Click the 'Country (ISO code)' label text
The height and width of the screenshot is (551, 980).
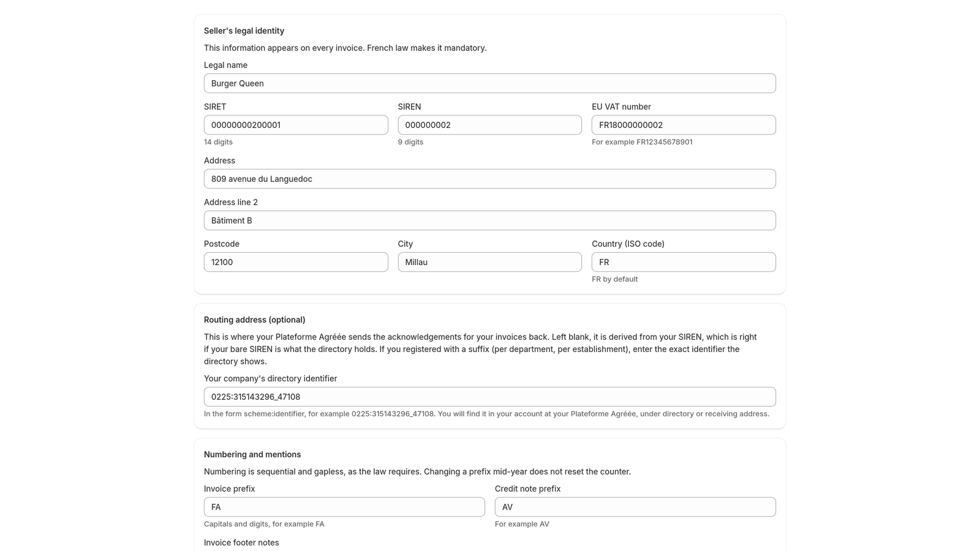pos(628,244)
